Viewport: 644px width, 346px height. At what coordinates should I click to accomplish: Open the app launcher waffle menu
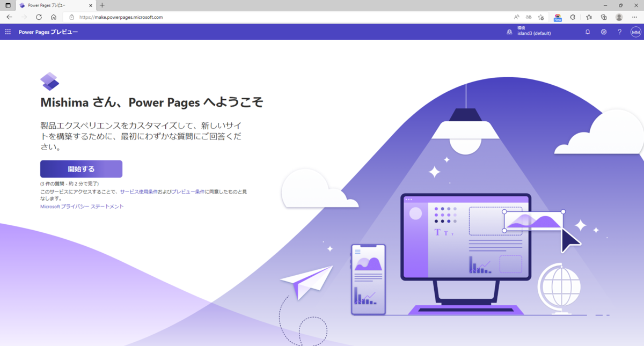point(8,32)
